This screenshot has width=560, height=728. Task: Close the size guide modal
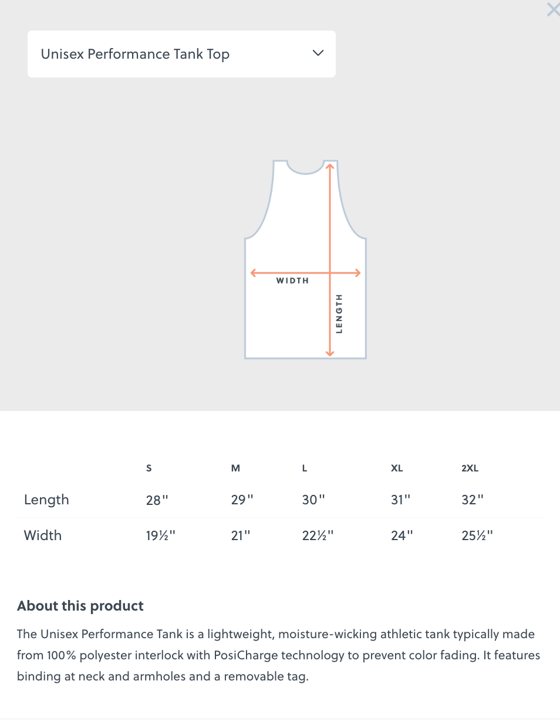[x=552, y=9]
